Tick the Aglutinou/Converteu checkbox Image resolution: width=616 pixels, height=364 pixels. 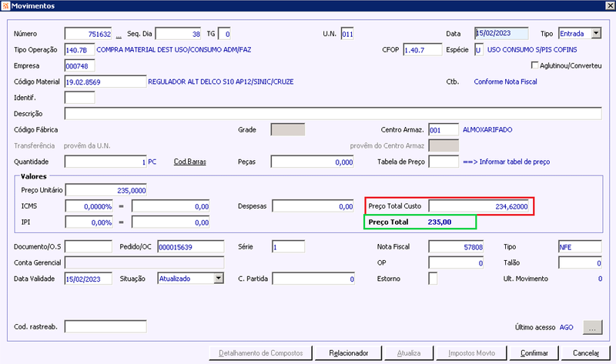coord(534,65)
